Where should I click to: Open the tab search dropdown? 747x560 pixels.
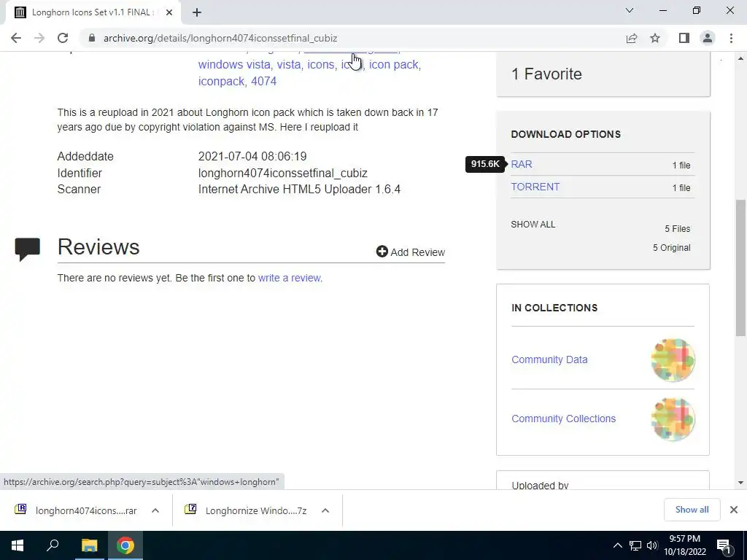[x=630, y=10]
